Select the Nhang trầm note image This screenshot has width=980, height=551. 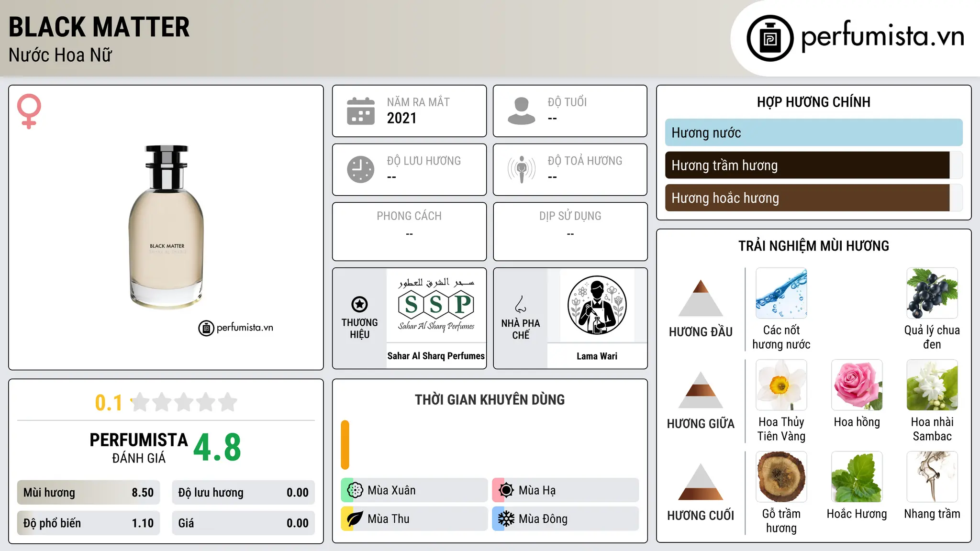932,477
